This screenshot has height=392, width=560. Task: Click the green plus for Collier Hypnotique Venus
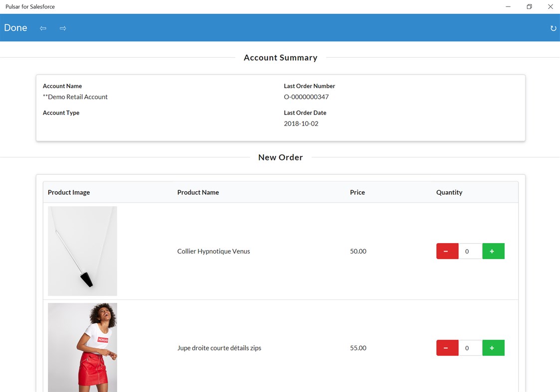(x=493, y=251)
